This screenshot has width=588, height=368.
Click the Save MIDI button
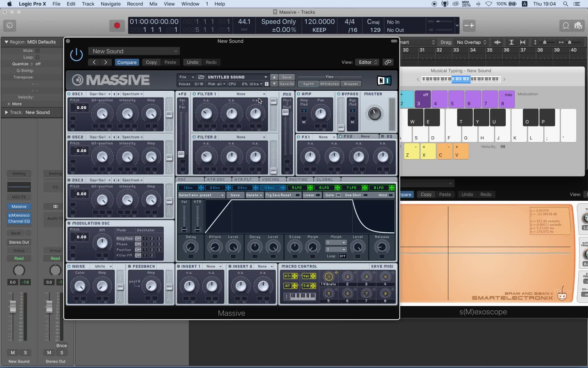click(382, 266)
